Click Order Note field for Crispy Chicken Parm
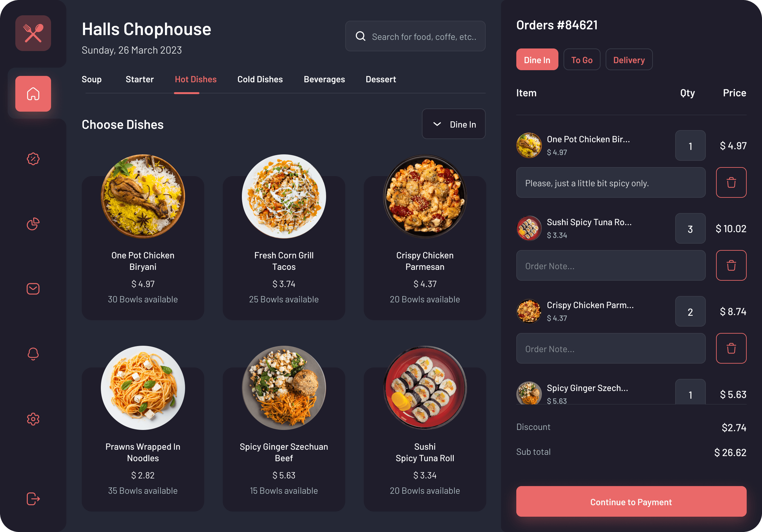The image size is (762, 532). 610,348
